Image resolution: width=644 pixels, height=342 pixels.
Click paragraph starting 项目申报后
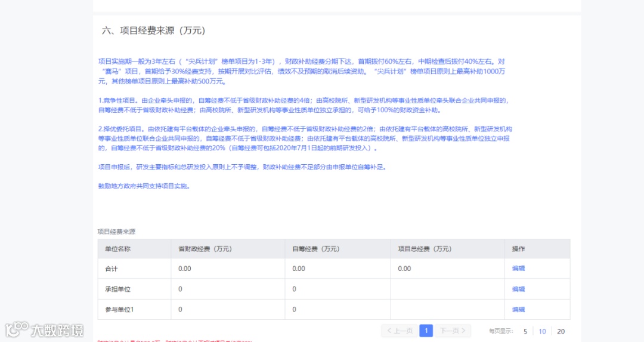pos(242,167)
